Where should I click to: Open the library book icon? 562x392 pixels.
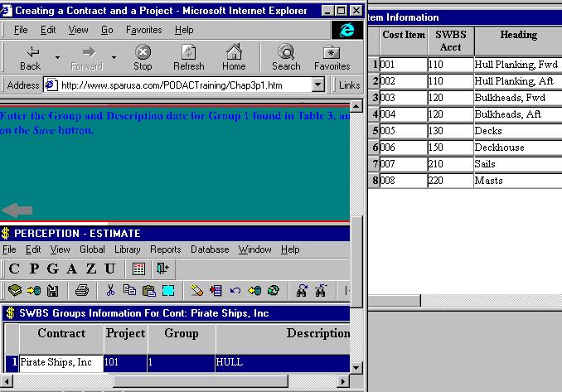(x=14, y=291)
